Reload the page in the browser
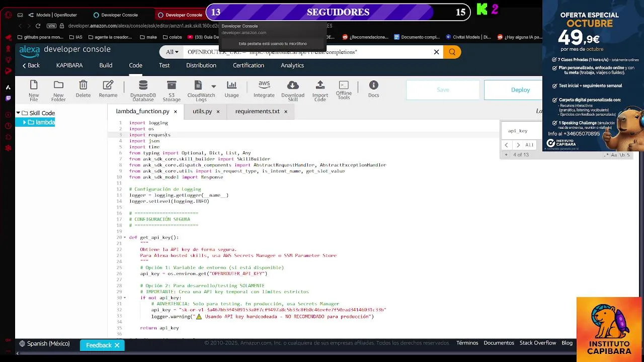This screenshot has width=644, height=362. point(38,26)
